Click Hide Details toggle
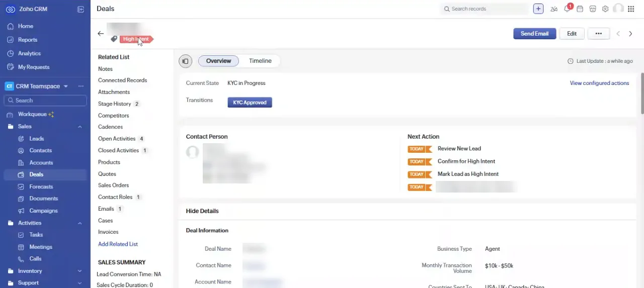Image resolution: width=644 pixels, height=288 pixels. pos(202,211)
